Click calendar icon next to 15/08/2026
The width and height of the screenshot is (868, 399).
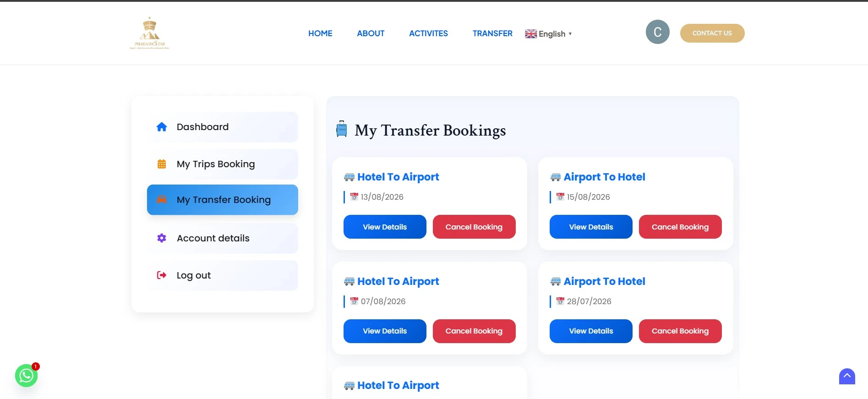[560, 197]
